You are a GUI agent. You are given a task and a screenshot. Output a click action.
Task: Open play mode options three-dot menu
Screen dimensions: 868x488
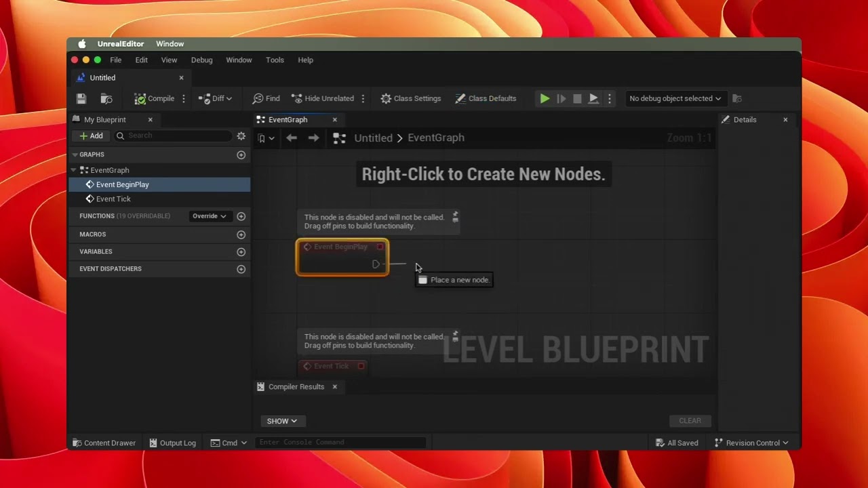[x=609, y=99]
